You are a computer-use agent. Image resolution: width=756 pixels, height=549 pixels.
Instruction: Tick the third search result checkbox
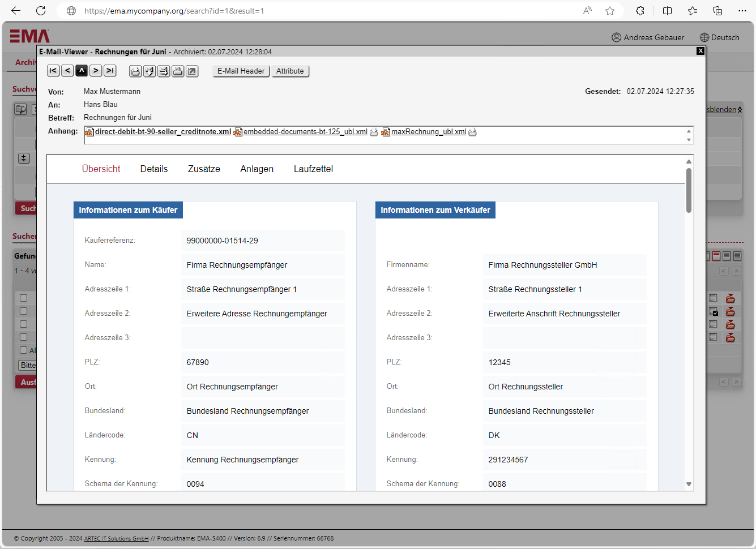coord(23,324)
